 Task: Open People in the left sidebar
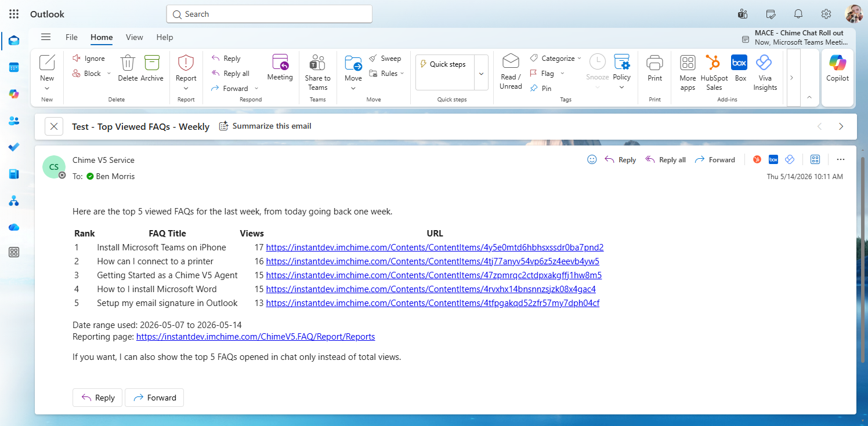click(x=14, y=121)
